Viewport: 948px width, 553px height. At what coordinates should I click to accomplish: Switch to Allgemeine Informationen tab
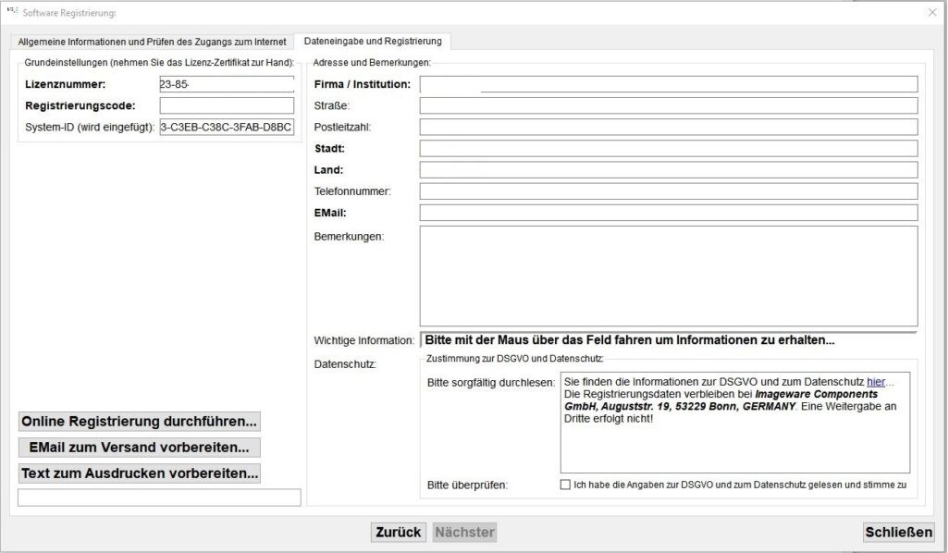pyautogui.click(x=152, y=42)
